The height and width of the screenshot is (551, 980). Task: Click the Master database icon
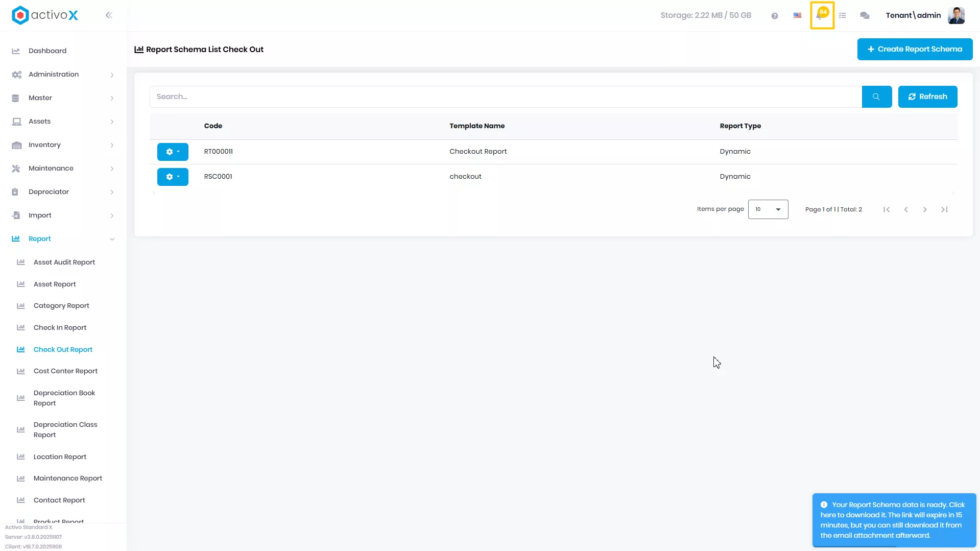15,98
